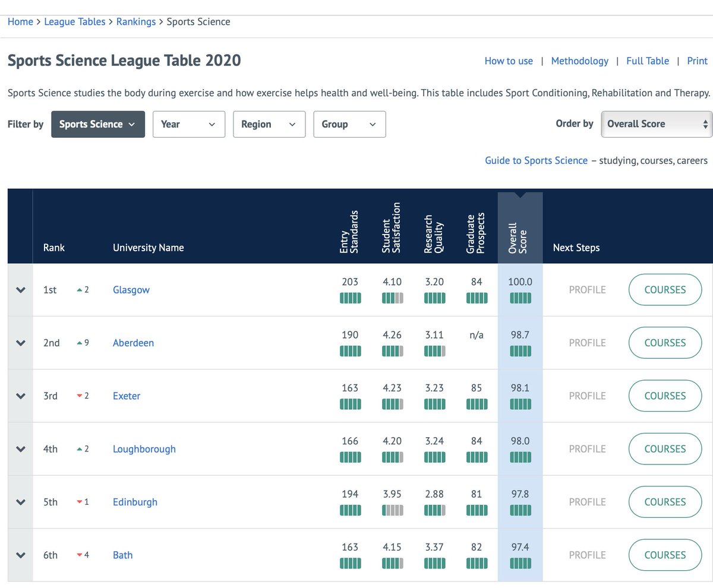Open the Order by Overall Score select
The height and width of the screenshot is (588, 713).
pyautogui.click(x=656, y=124)
